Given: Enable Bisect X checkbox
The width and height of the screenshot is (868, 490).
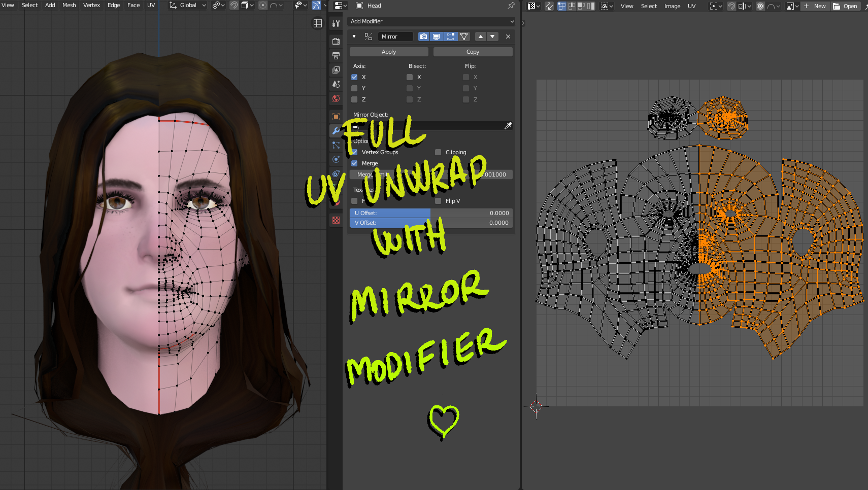Looking at the screenshot, I should pos(410,77).
